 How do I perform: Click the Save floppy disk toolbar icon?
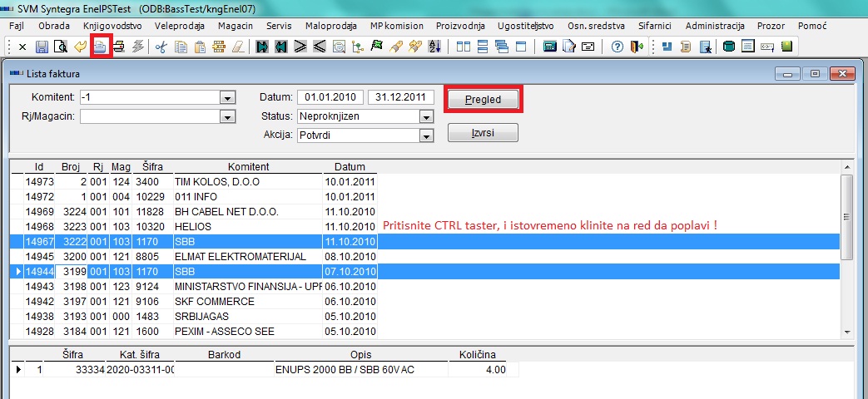coord(42,47)
